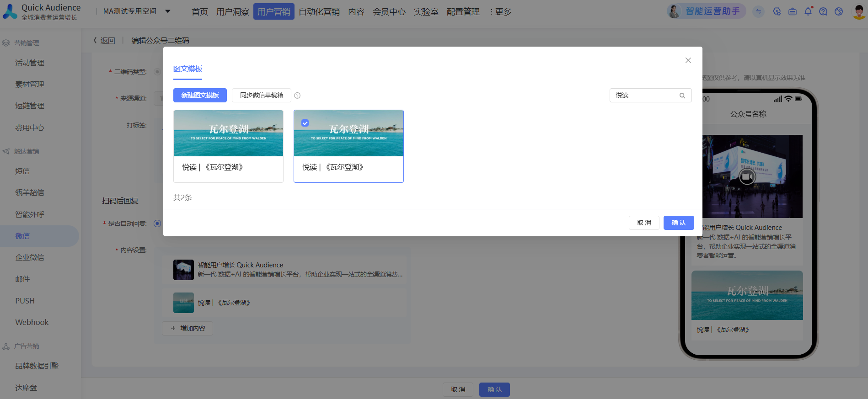Open 邮件 in the sidebar
Screen dimensions: 868x399
point(22,279)
